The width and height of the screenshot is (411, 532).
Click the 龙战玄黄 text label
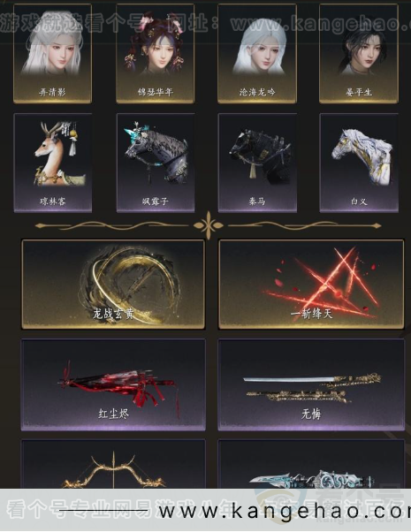click(x=113, y=314)
